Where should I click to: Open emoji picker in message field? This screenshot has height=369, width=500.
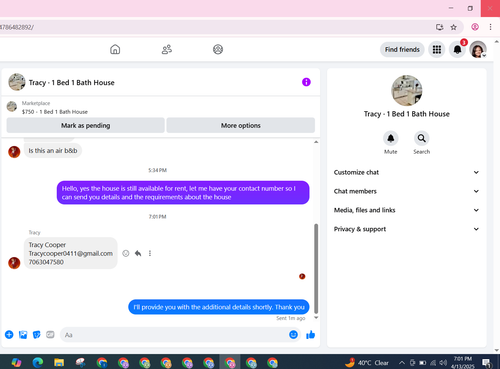(x=293, y=334)
